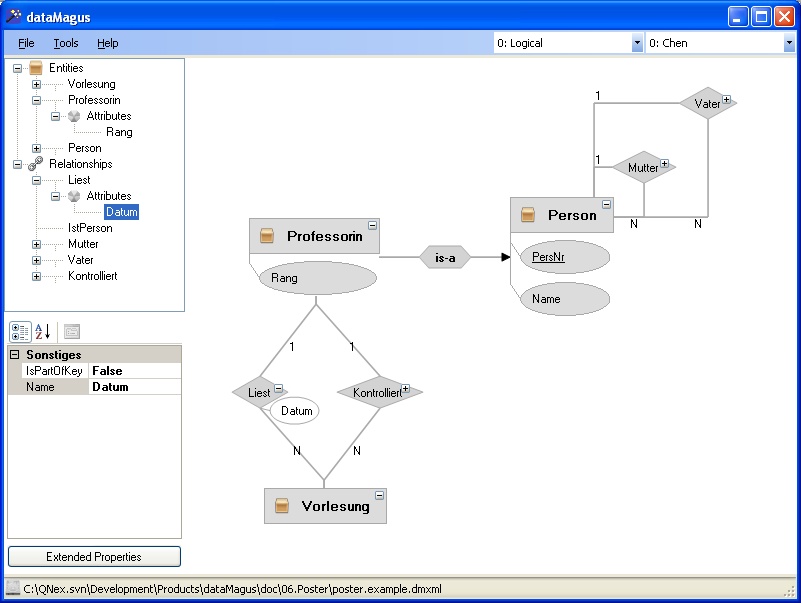
Task: Minimize the dataMagus window
Action: pyautogui.click(x=737, y=17)
